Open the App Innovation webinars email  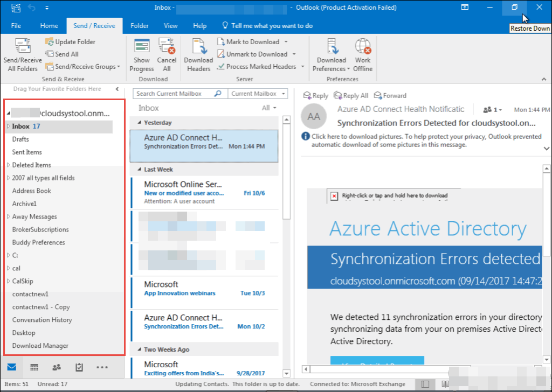pos(204,292)
